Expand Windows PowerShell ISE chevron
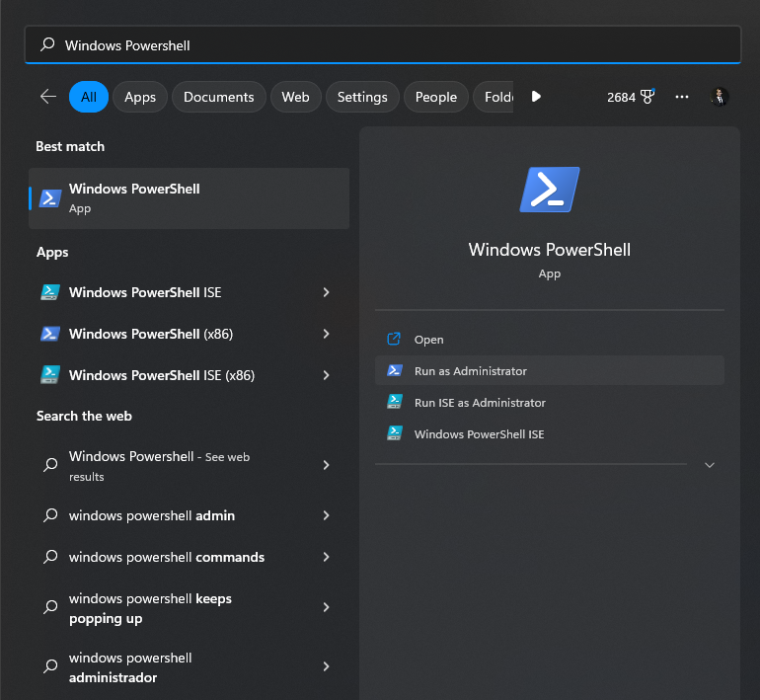The height and width of the screenshot is (700, 760). click(x=326, y=292)
